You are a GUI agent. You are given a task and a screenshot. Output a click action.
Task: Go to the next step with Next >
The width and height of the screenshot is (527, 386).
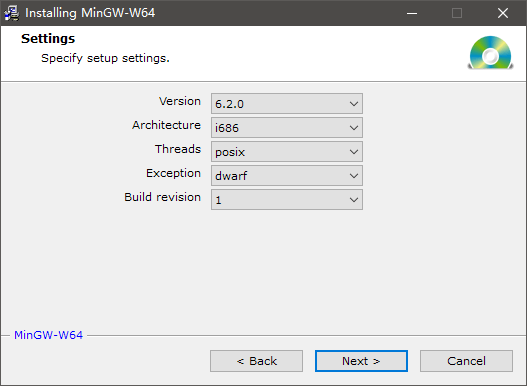click(x=361, y=361)
